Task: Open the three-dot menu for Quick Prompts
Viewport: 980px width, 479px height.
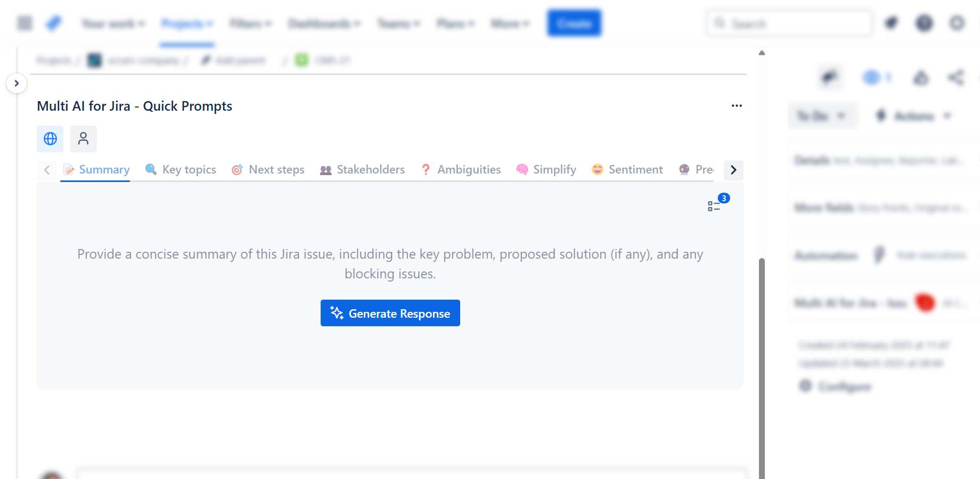Action: click(x=737, y=106)
